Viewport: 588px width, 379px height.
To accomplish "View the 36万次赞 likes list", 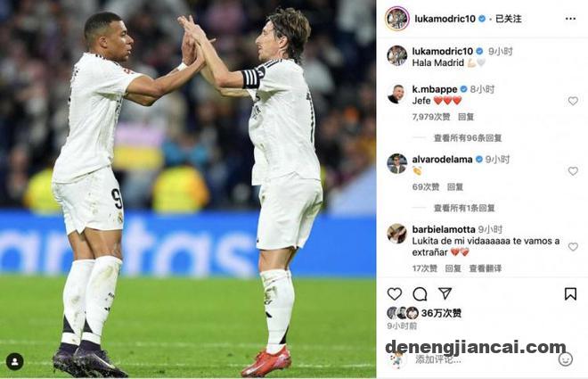I will coord(441,313).
